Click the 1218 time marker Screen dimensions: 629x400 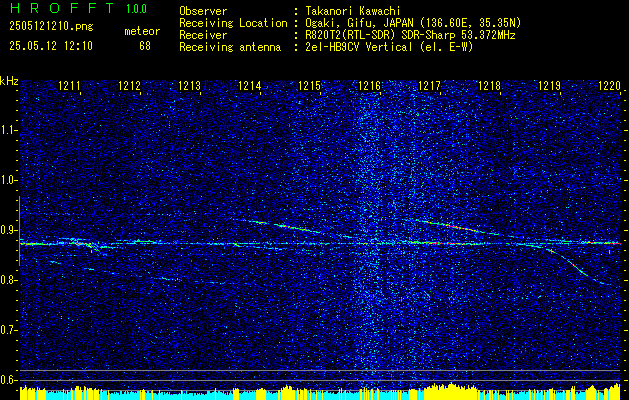click(489, 85)
